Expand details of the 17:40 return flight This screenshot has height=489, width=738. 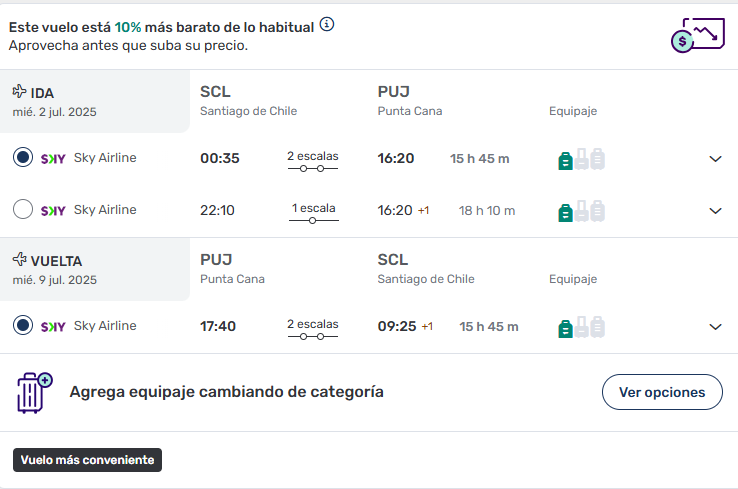click(715, 327)
